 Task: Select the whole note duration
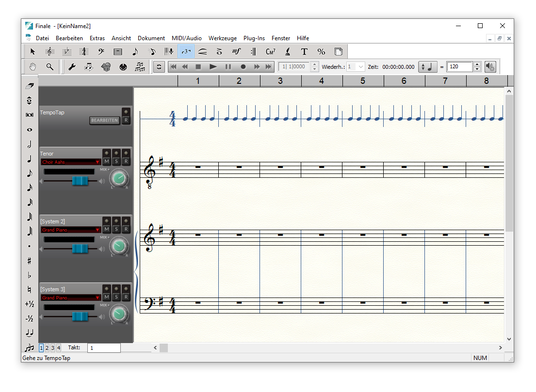pyautogui.click(x=30, y=130)
